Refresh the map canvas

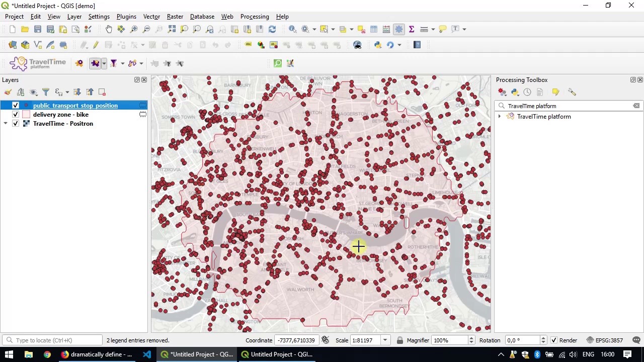[x=272, y=29]
